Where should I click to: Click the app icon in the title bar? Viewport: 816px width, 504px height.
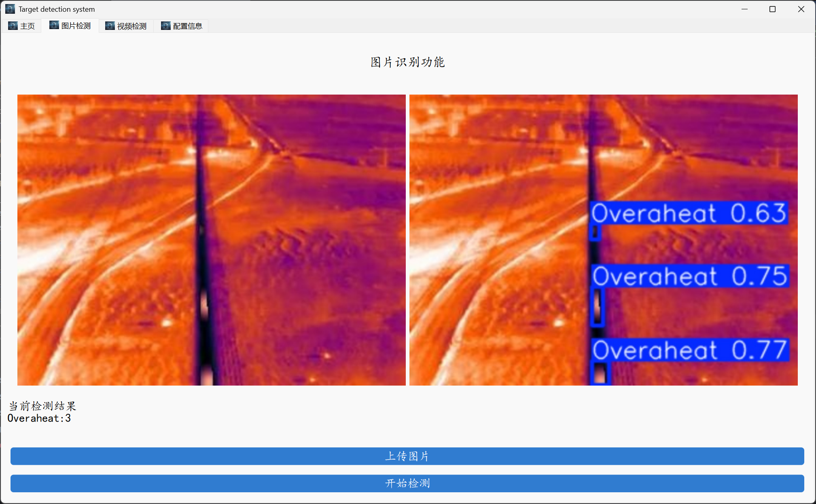pyautogui.click(x=10, y=9)
